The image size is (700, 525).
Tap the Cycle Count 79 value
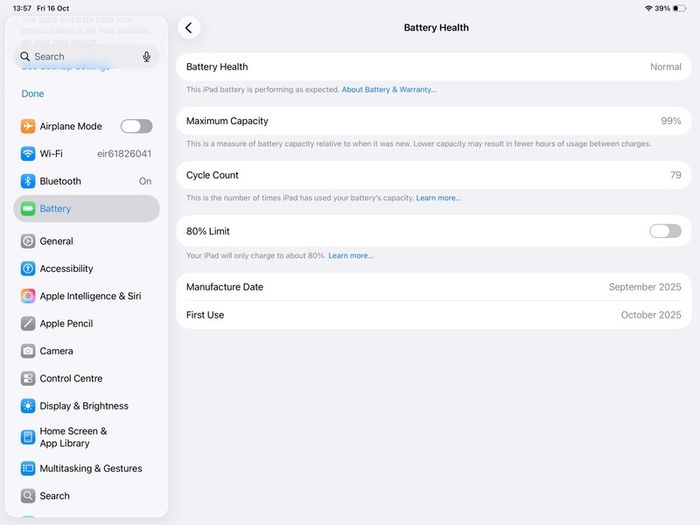(675, 175)
